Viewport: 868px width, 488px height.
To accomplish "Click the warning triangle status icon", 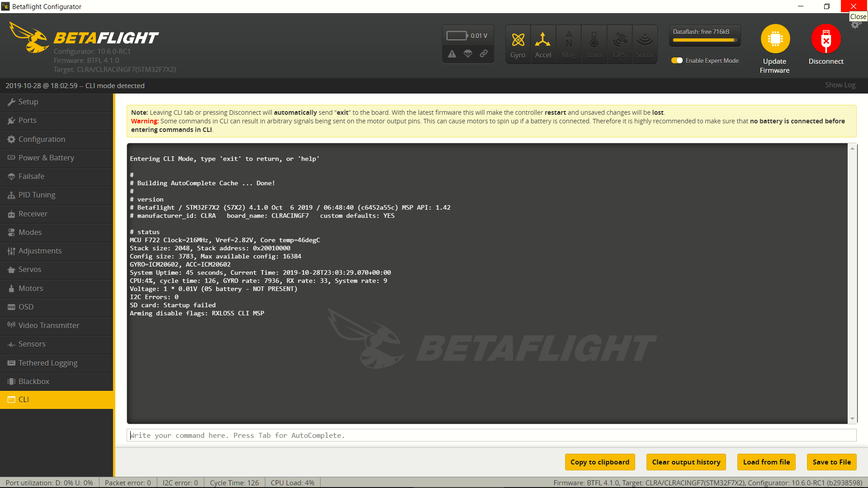I will point(452,54).
